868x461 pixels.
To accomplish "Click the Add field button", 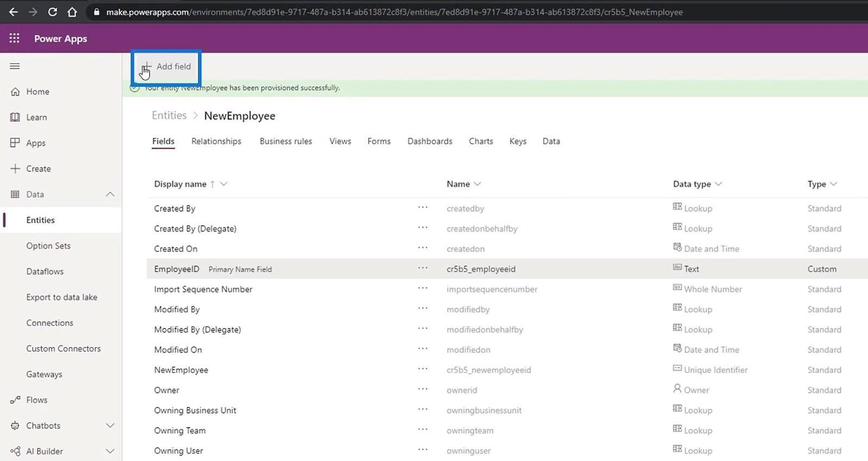I will coord(167,66).
